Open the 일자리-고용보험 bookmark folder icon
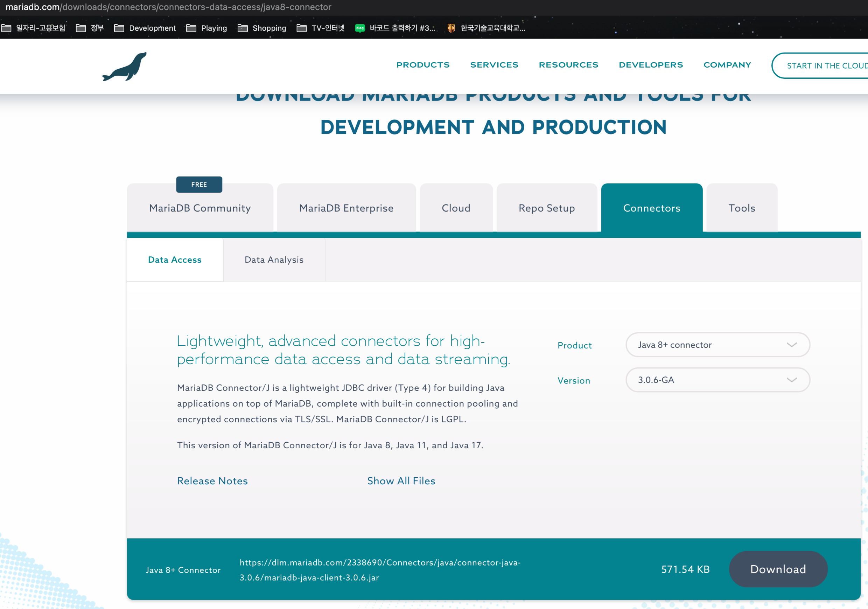 [6, 28]
